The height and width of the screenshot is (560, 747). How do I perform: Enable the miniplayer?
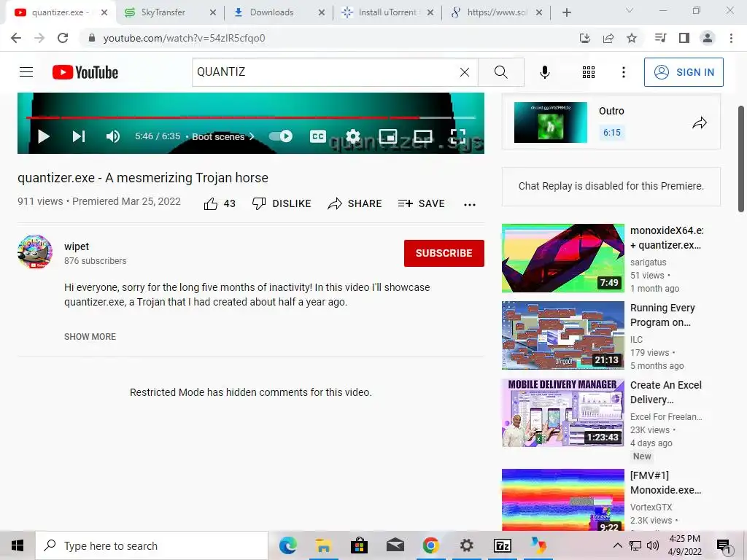click(x=388, y=136)
